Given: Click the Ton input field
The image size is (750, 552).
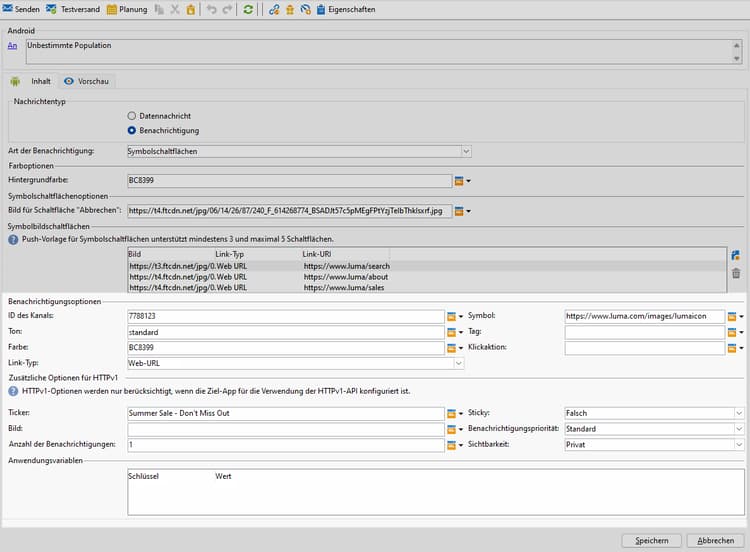Looking at the screenshot, I should pos(286,332).
